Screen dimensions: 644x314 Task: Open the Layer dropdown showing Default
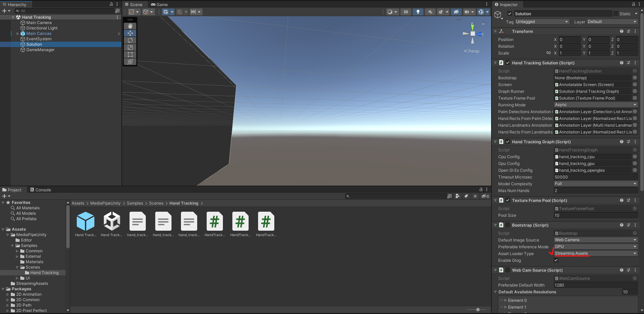coord(612,22)
